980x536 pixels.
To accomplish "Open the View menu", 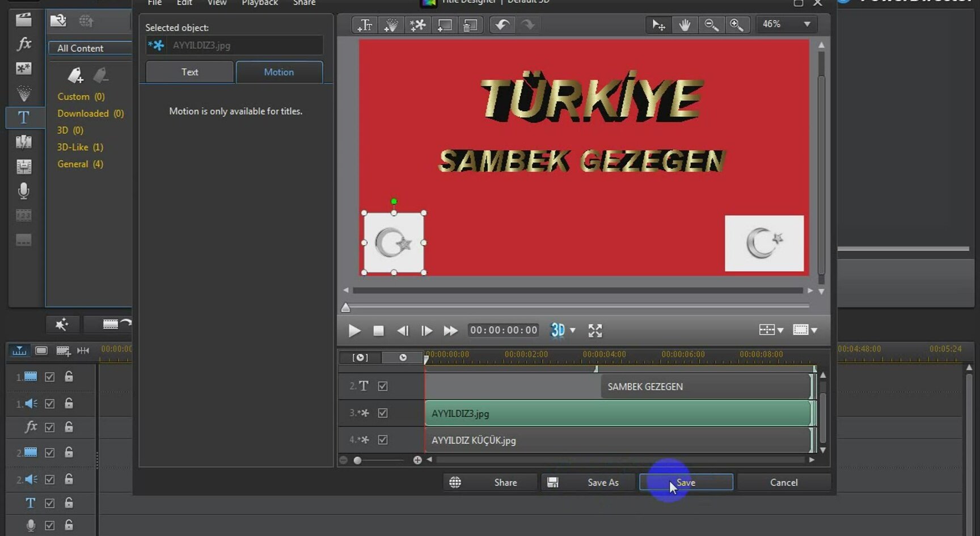I will (x=217, y=3).
